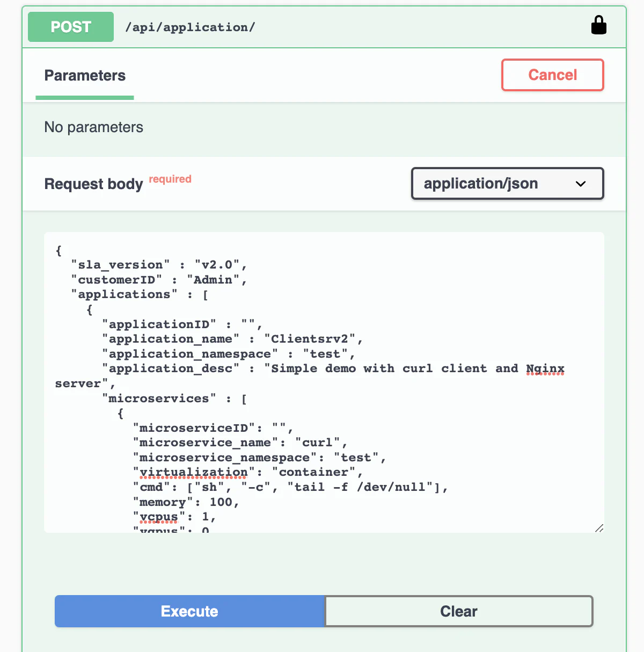Place cursor on "sla_version" key in body
Screen dimensions: 644x652
point(120,265)
